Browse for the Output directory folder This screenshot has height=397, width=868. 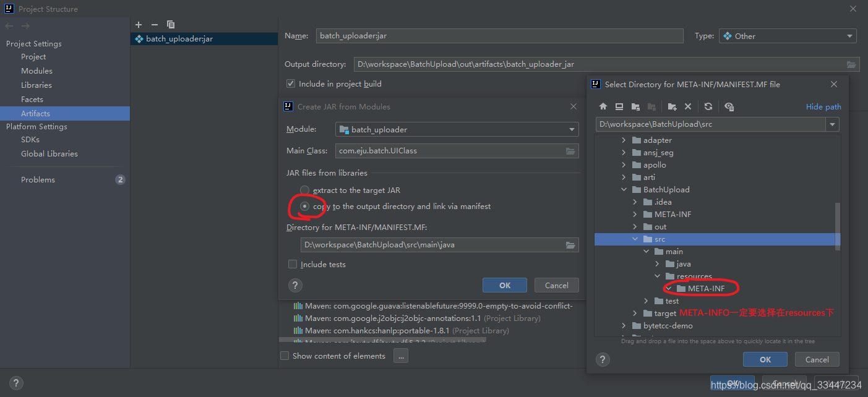coord(851,64)
